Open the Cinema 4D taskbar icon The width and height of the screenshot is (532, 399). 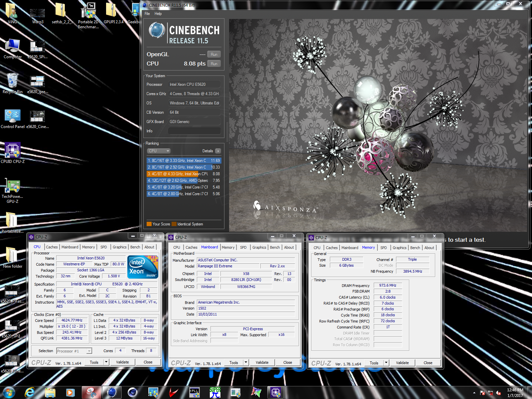point(133,392)
